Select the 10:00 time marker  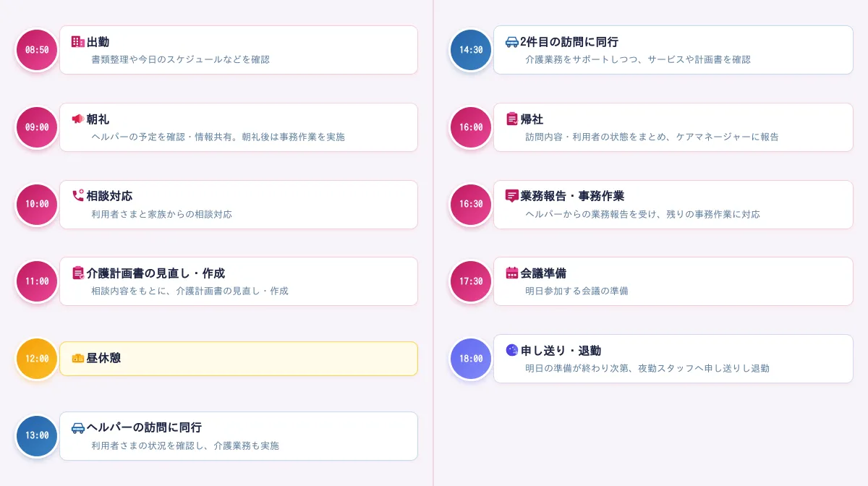pos(37,204)
